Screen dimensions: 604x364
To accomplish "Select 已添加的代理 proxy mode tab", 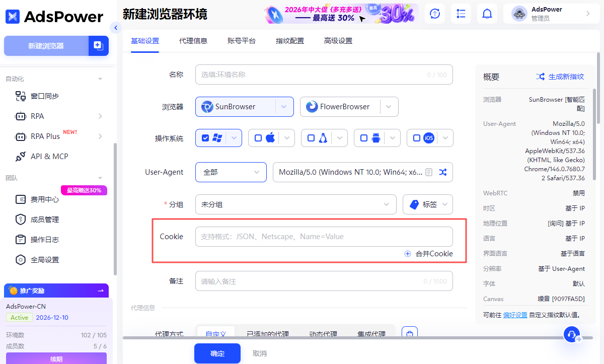I will coord(268,334).
